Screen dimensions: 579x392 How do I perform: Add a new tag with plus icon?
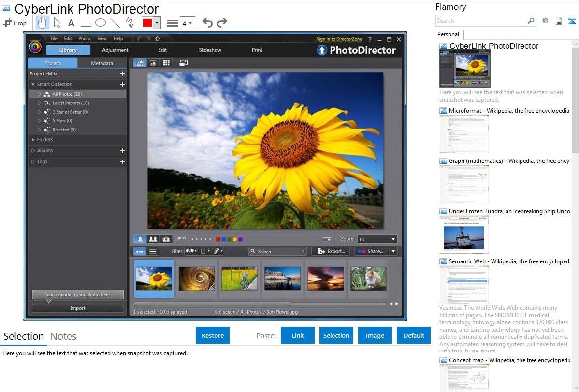point(122,162)
